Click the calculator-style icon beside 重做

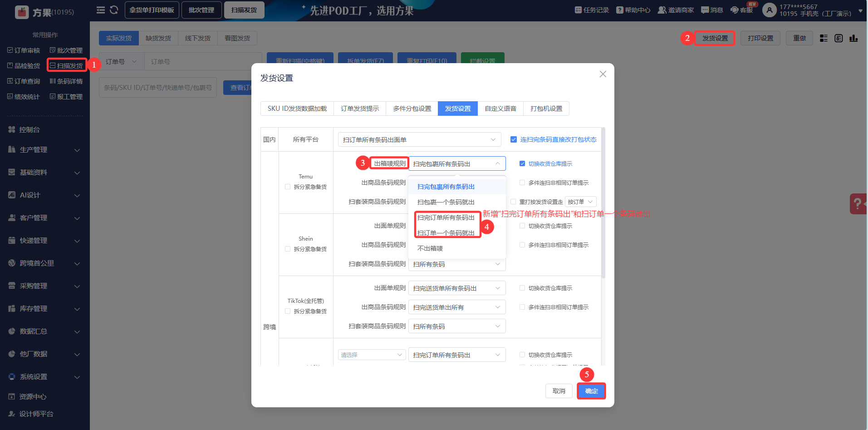click(839, 38)
